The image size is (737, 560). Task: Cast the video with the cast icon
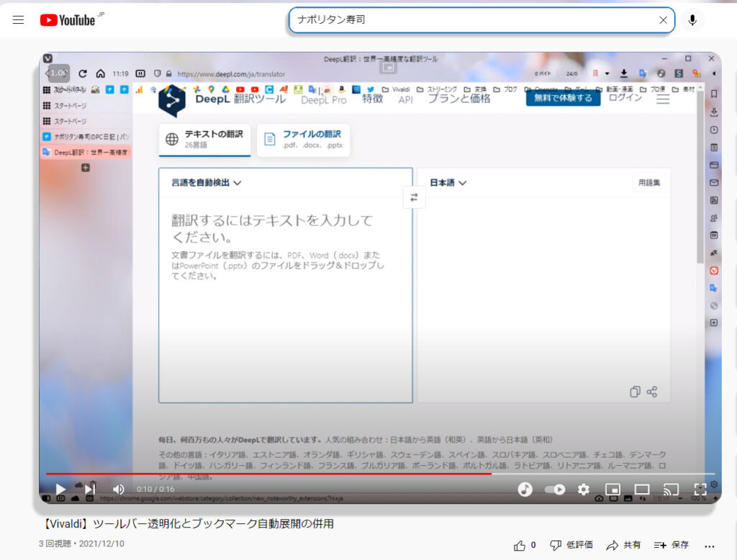tap(671, 489)
